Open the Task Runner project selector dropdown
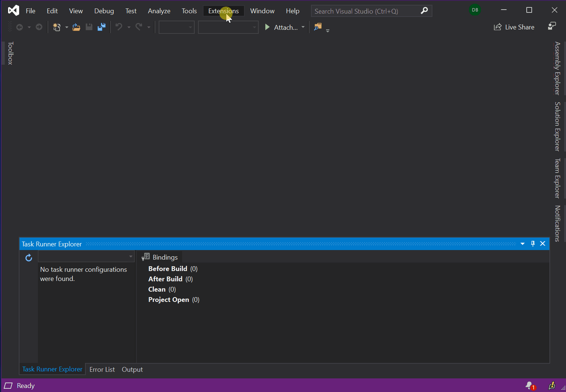Image resolution: width=566 pixels, height=392 pixels. pyautogui.click(x=86, y=256)
